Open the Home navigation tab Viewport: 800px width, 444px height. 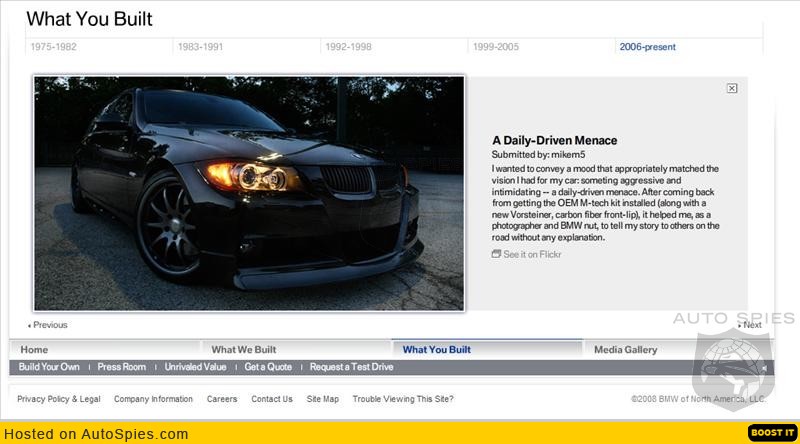34,350
